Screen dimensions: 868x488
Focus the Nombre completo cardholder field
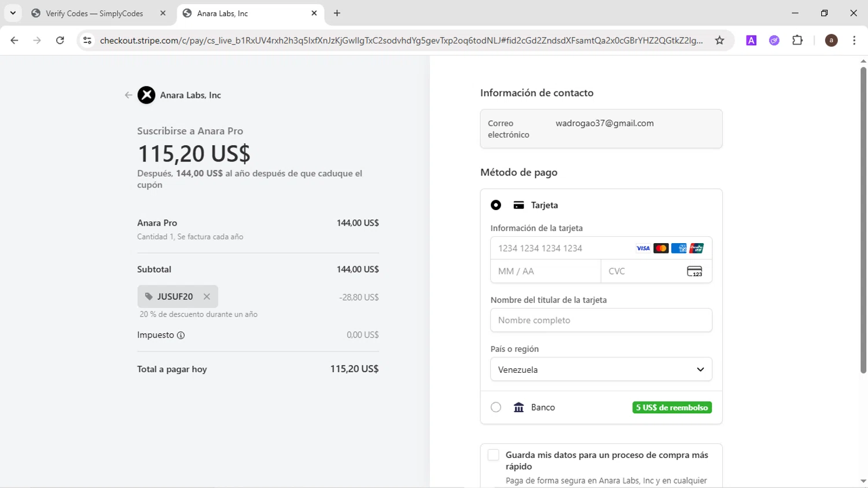[x=601, y=320]
